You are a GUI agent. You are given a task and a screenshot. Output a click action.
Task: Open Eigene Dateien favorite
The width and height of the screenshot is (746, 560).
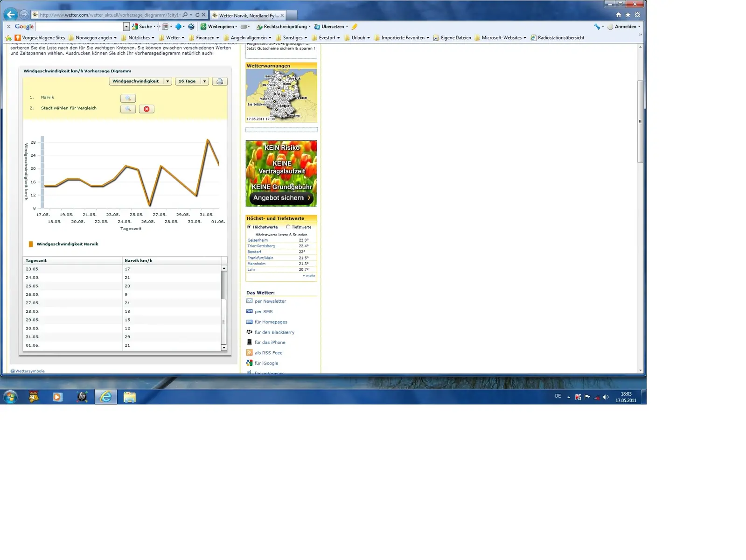452,38
